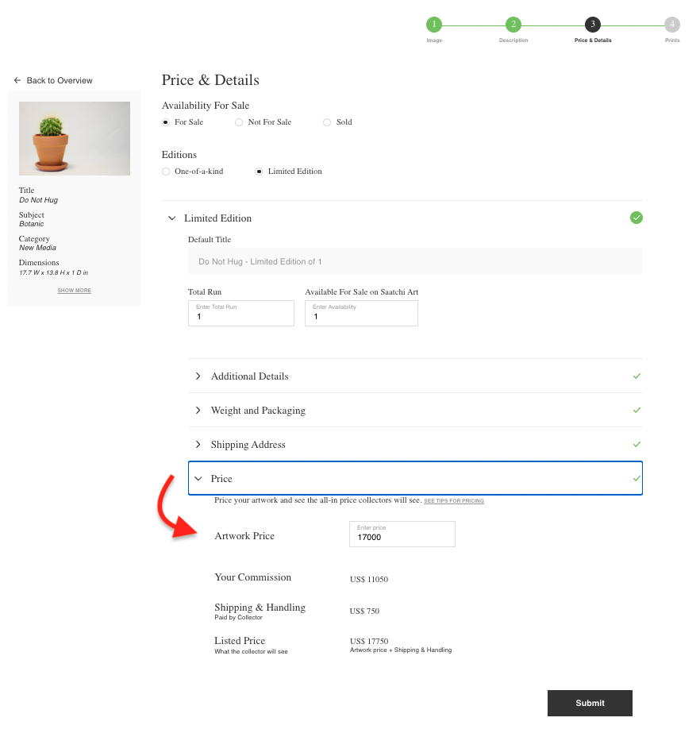Viewport: 700px width, 733px height.
Task: Expand Weight and Packaging section
Action: click(198, 410)
